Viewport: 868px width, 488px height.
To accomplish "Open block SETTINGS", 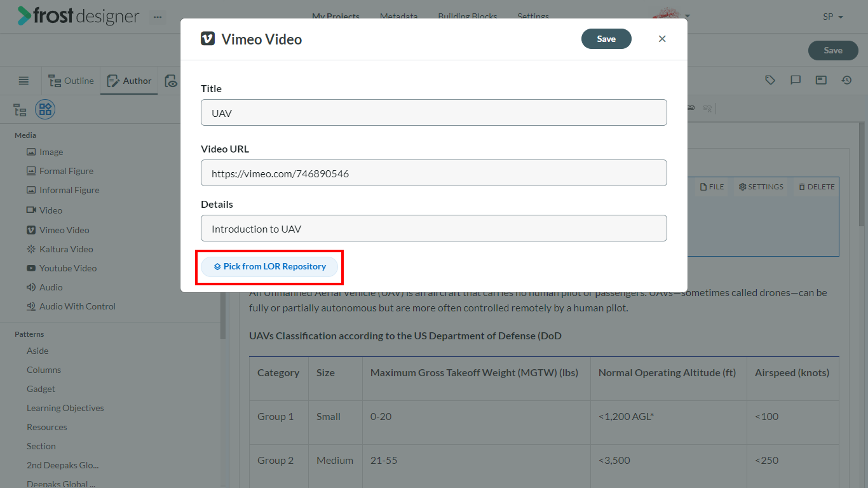I will coord(761,187).
